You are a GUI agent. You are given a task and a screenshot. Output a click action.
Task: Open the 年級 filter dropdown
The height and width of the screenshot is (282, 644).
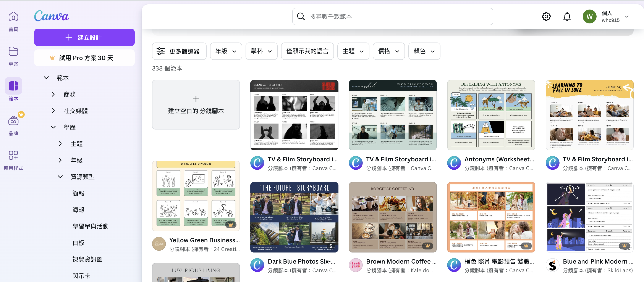point(226,51)
